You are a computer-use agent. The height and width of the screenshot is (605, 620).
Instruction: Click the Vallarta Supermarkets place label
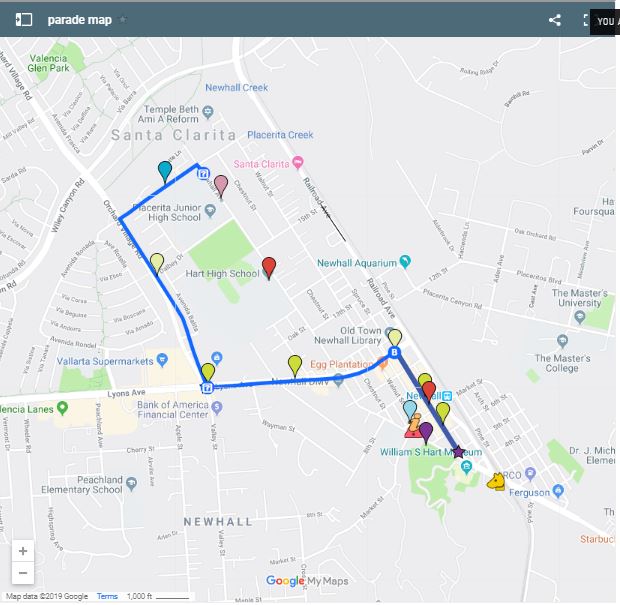(x=105, y=361)
